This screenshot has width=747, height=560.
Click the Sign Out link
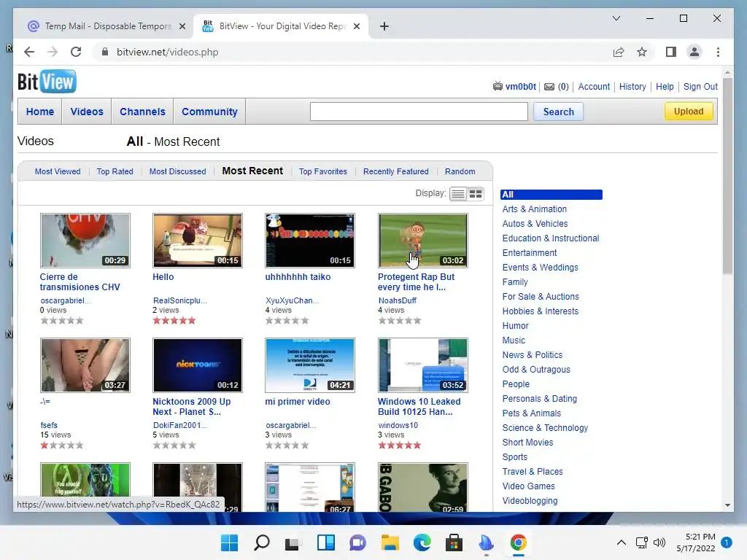point(700,87)
